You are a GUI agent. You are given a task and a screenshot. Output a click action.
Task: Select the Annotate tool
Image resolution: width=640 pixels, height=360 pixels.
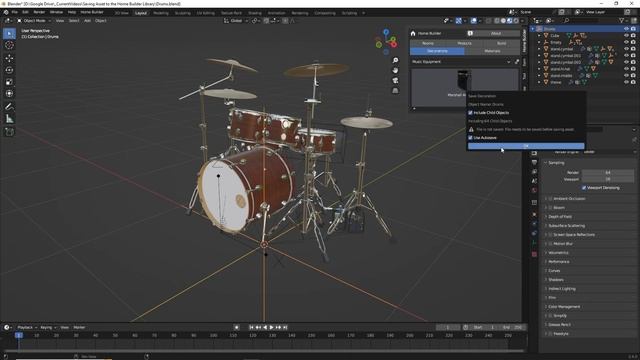click(9, 107)
